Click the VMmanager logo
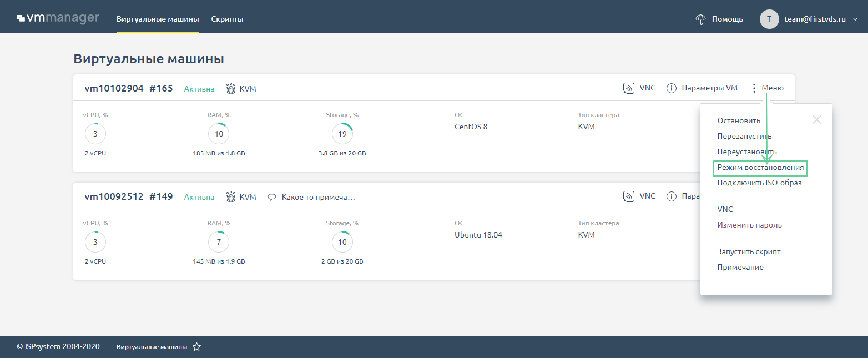 58,18
